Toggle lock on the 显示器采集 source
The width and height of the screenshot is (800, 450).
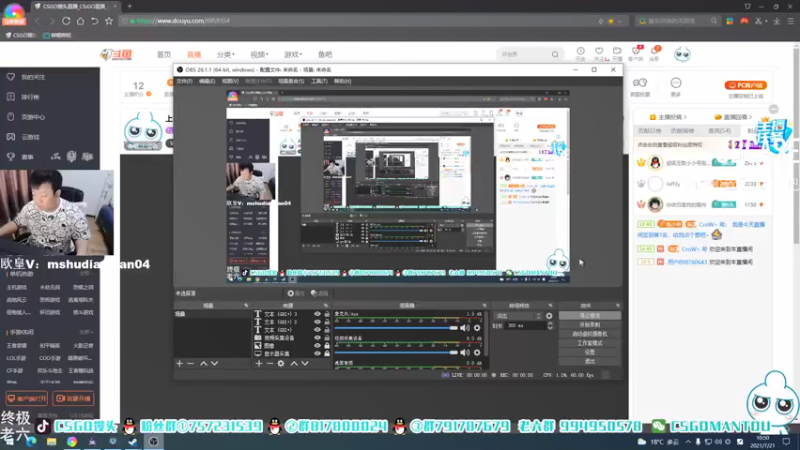[327, 354]
